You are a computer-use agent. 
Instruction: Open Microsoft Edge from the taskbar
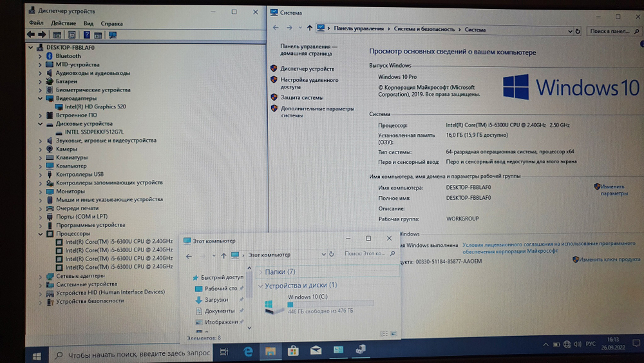248,352
